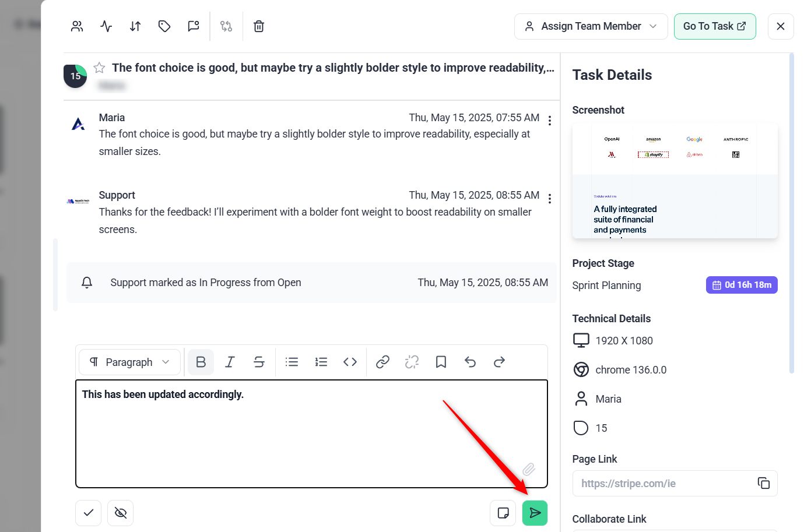The image size is (804, 532).
Task: Click the green send comment button
Action: pyautogui.click(x=535, y=513)
